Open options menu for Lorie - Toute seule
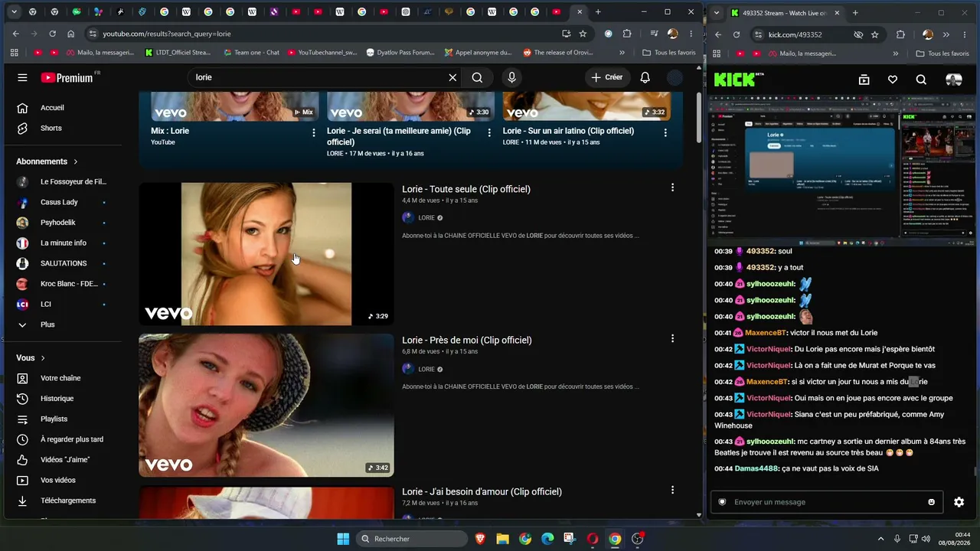Image resolution: width=980 pixels, height=551 pixels. [672, 187]
